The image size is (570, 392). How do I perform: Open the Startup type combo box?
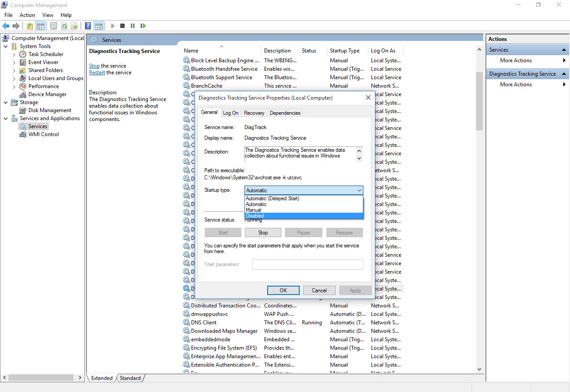click(x=304, y=190)
